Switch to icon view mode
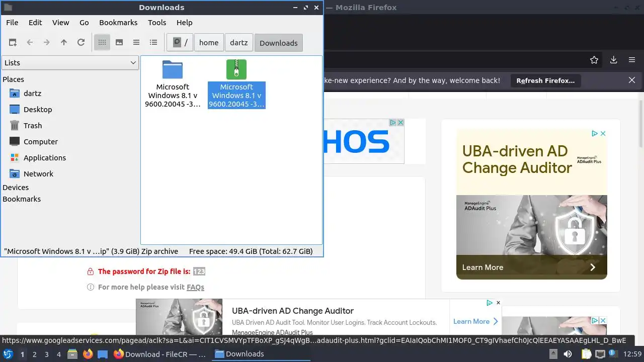The image size is (644, 362). click(x=102, y=43)
